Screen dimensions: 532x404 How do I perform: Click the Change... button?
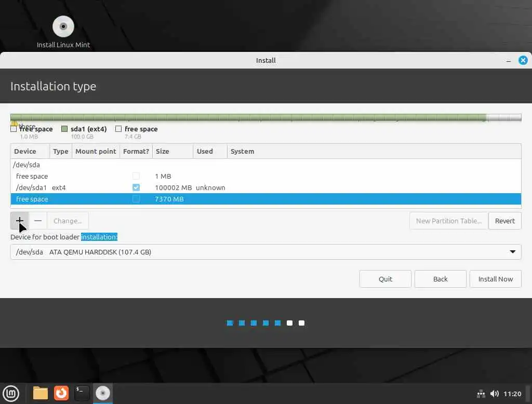point(68,221)
